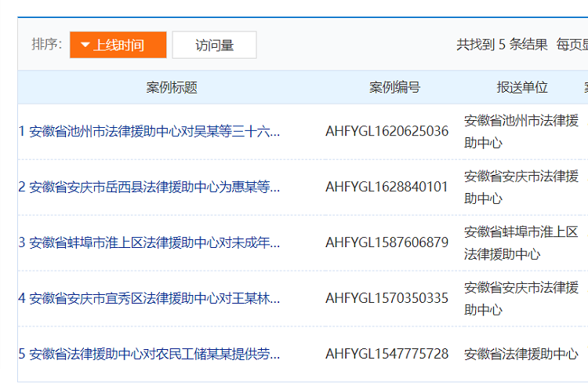Select case number AHFYGL1570350335
Image resolution: width=588 pixels, height=386 pixels.
[x=387, y=299]
